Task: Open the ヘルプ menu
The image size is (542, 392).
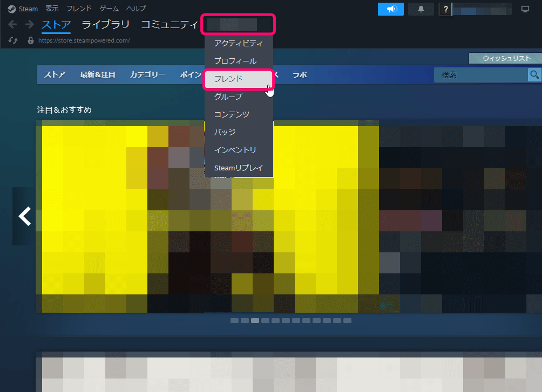Action: pyautogui.click(x=136, y=9)
